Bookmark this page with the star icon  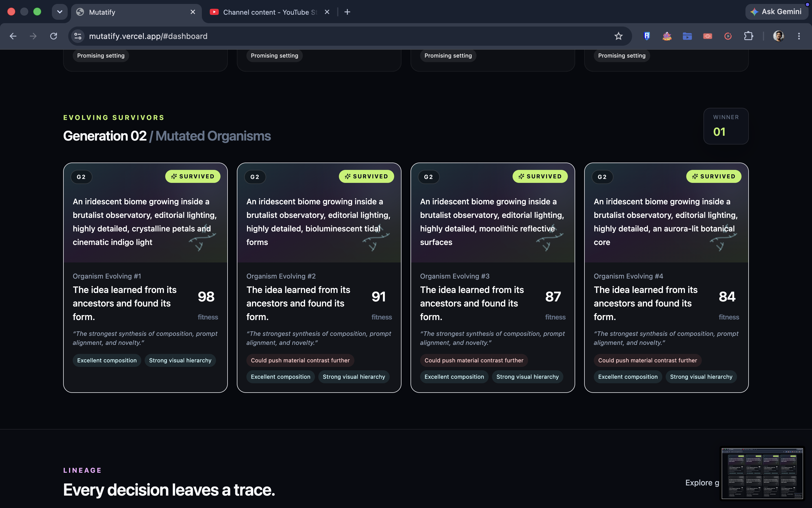(x=618, y=36)
